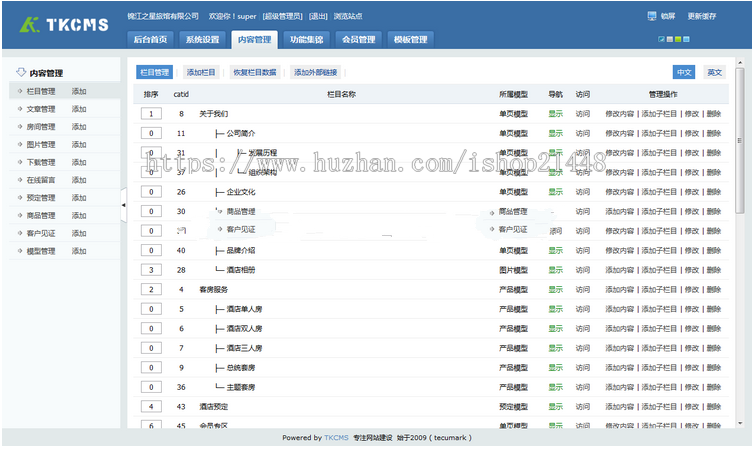
Task: Select the light blue theme swatch
Action: pyautogui.click(x=686, y=39)
